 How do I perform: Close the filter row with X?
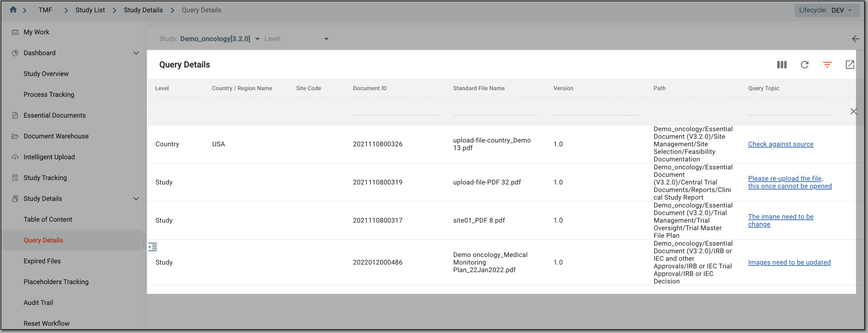853,111
